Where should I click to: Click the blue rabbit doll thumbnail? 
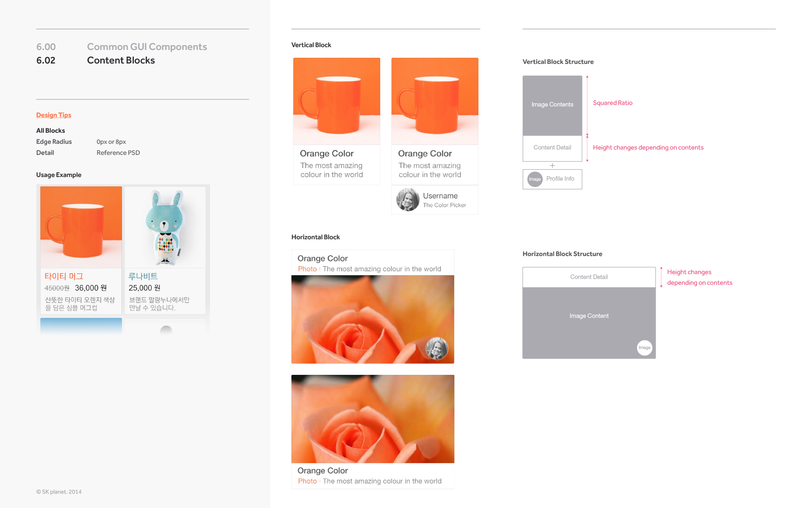[x=165, y=227]
